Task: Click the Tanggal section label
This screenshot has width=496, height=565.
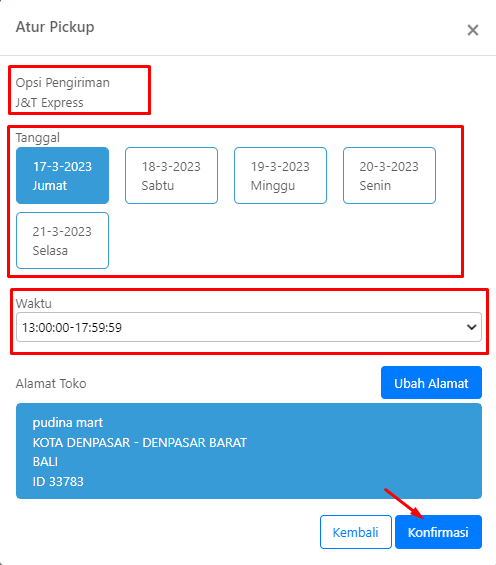Action: click(x=37, y=138)
